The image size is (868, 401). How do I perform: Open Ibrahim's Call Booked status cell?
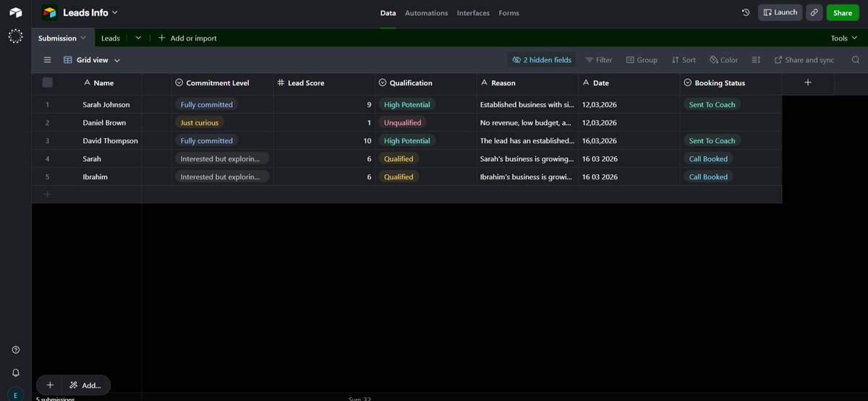pos(731,176)
